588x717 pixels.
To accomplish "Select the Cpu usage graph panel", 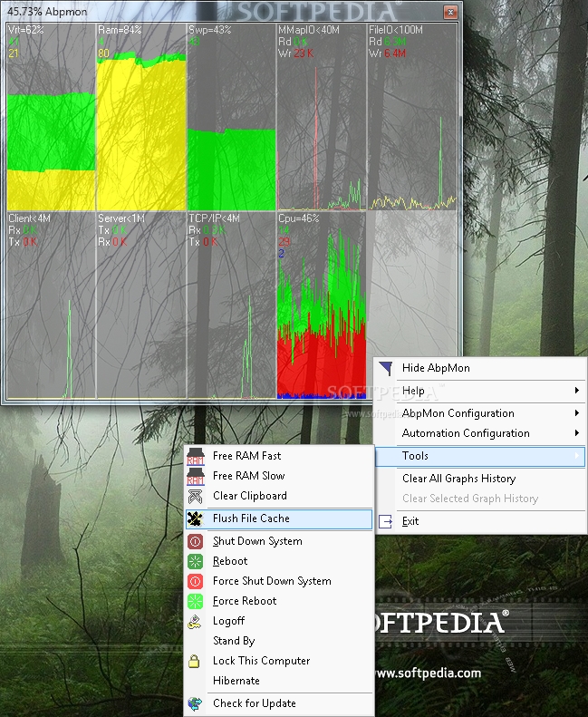I will pos(322,305).
